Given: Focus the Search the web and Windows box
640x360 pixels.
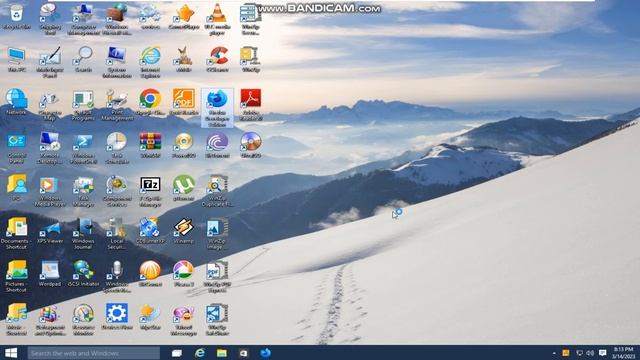Looking at the screenshot, I should click(94, 353).
